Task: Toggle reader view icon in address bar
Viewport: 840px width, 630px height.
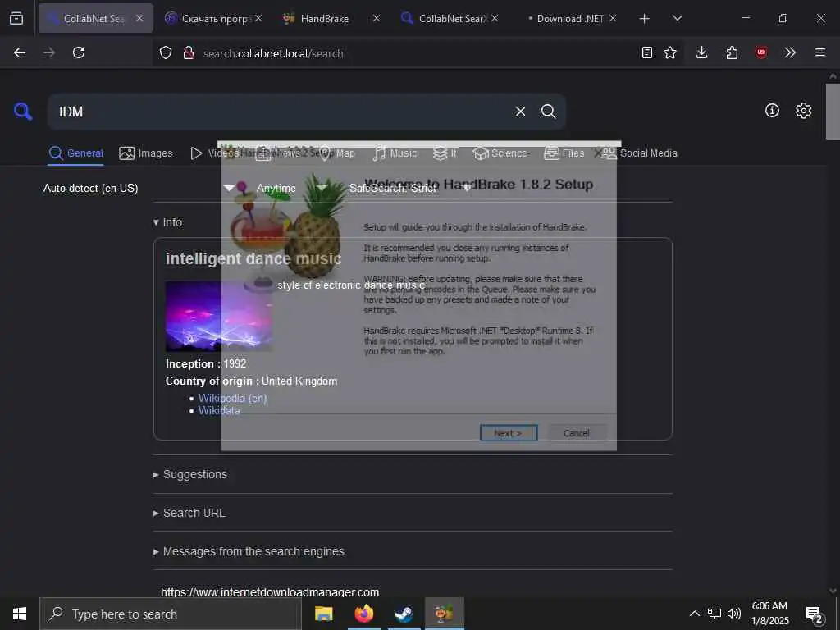Action: (647, 52)
